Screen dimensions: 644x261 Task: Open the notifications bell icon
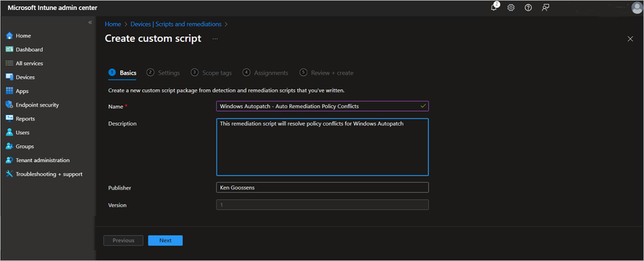pyautogui.click(x=494, y=7)
